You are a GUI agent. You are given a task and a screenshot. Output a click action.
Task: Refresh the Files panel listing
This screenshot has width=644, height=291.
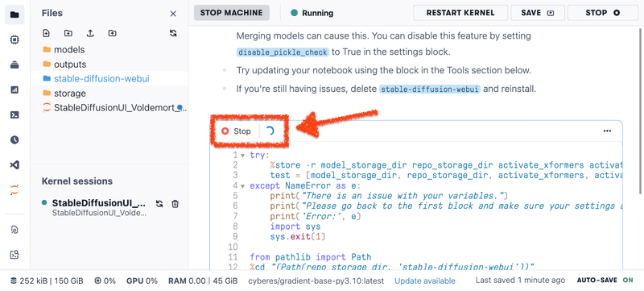click(x=173, y=33)
